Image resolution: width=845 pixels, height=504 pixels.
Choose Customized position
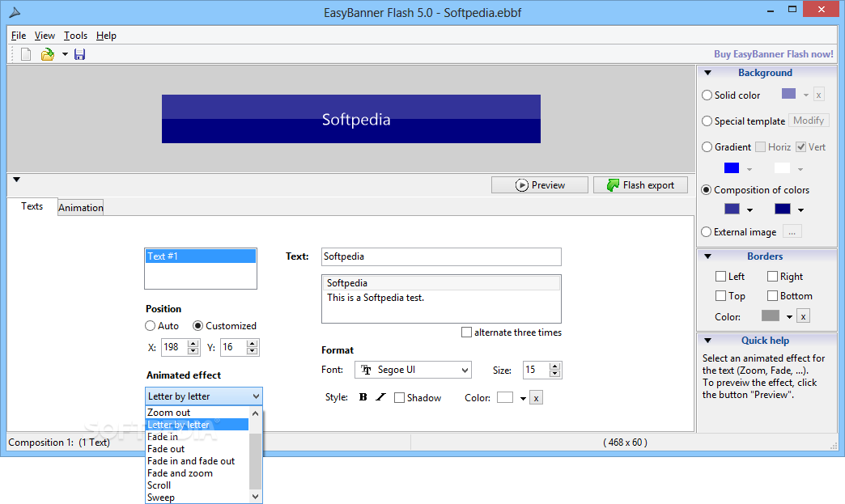(x=197, y=326)
